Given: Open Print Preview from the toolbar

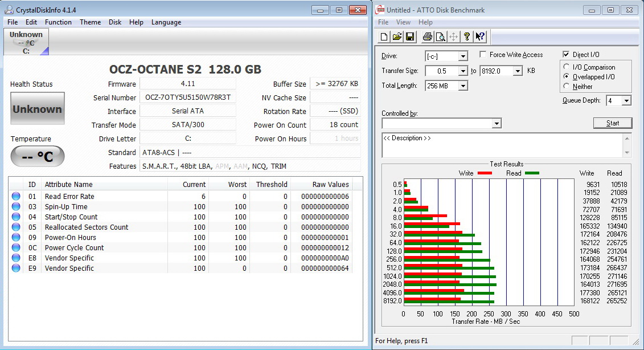Looking at the screenshot, I should pos(440,37).
